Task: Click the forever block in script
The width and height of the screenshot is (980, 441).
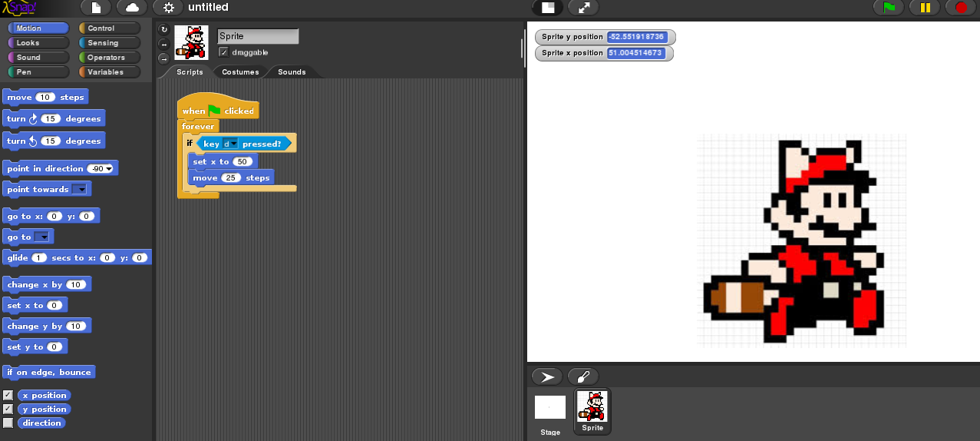Action: point(198,127)
